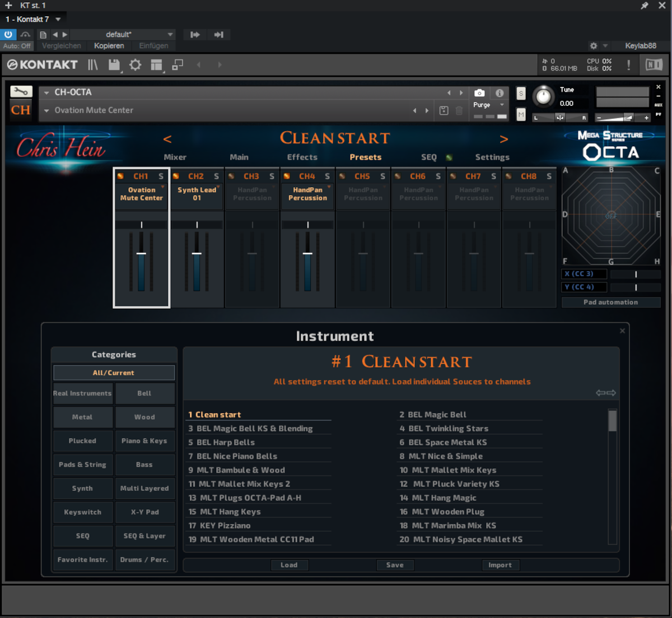This screenshot has height=618, width=672.
Task: Click the left arrow beside CLEAN START title
Action: (167, 138)
